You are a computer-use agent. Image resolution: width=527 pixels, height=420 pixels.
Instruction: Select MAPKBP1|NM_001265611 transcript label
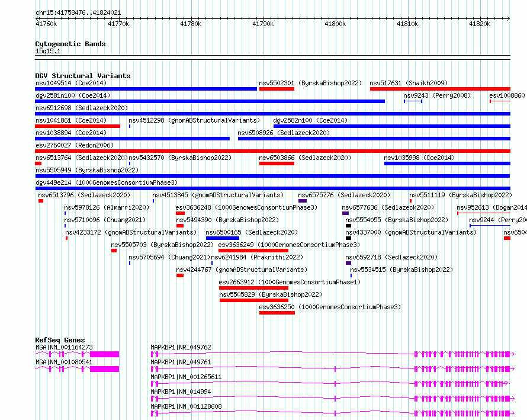click(186, 377)
